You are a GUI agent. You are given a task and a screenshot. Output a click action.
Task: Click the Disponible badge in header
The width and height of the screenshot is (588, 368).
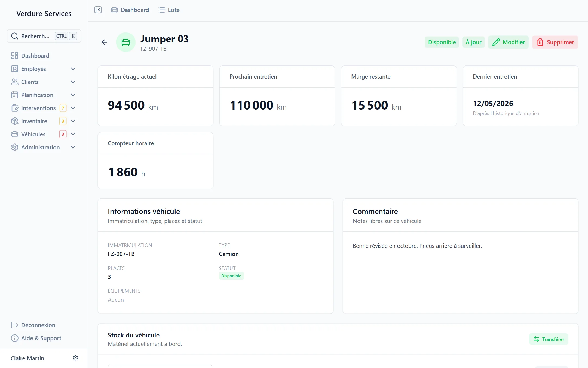[x=442, y=42]
